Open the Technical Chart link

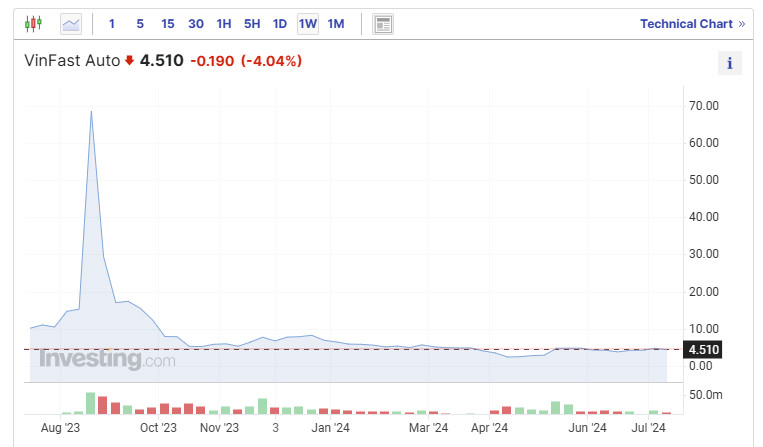coord(692,24)
